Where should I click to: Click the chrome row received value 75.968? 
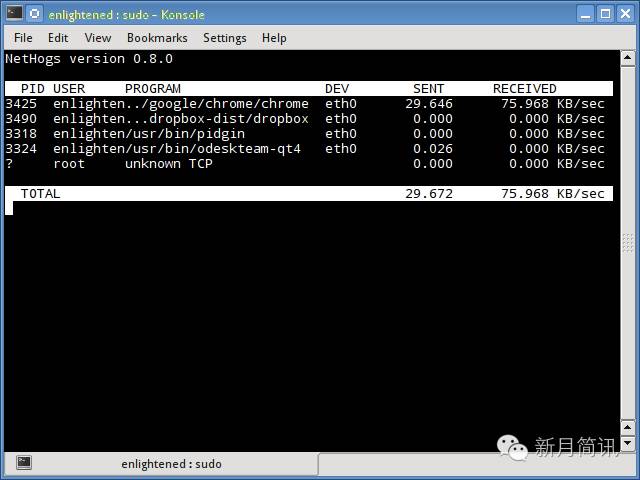pyautogui.click(x=525, y=104)
